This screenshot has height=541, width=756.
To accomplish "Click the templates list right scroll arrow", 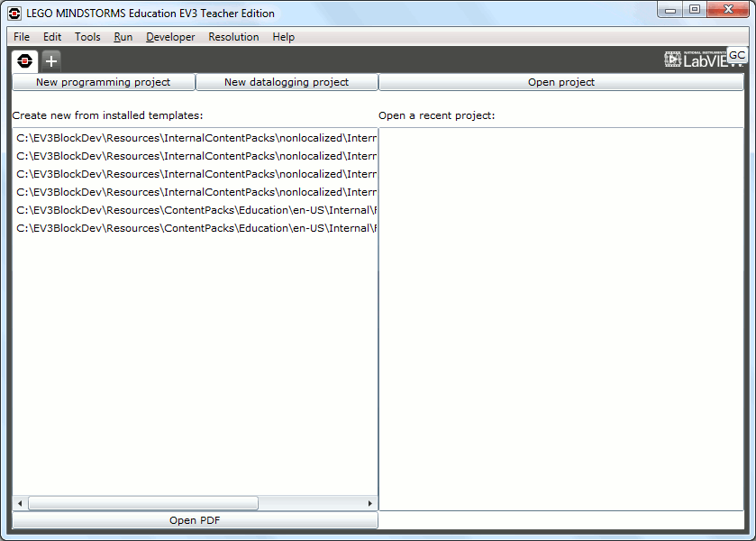I will click(x=369, y=503).
